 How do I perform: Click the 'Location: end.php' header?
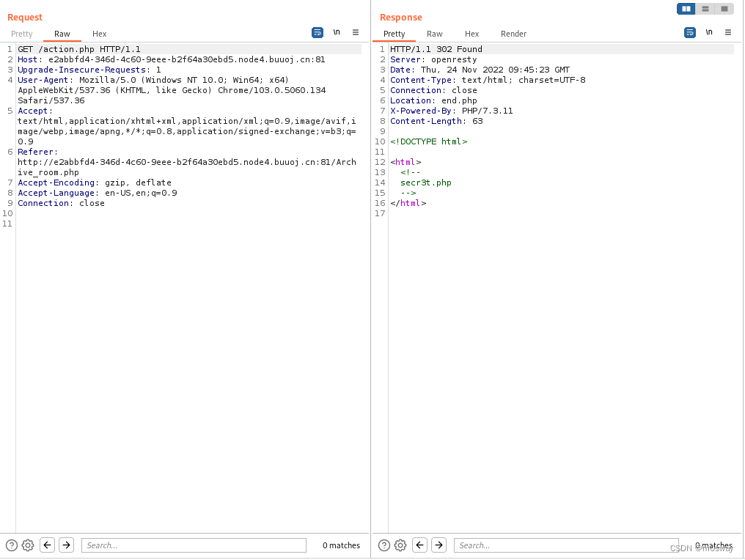click(433, 100)
